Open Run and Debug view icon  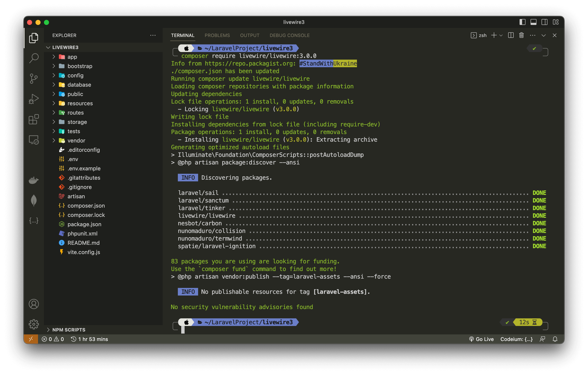(34, 99)
